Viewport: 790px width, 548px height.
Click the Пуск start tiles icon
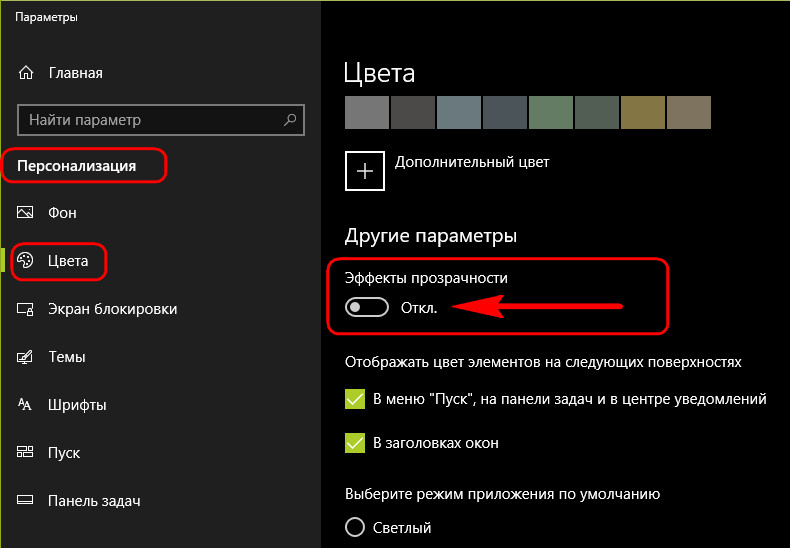coord(25,452)
